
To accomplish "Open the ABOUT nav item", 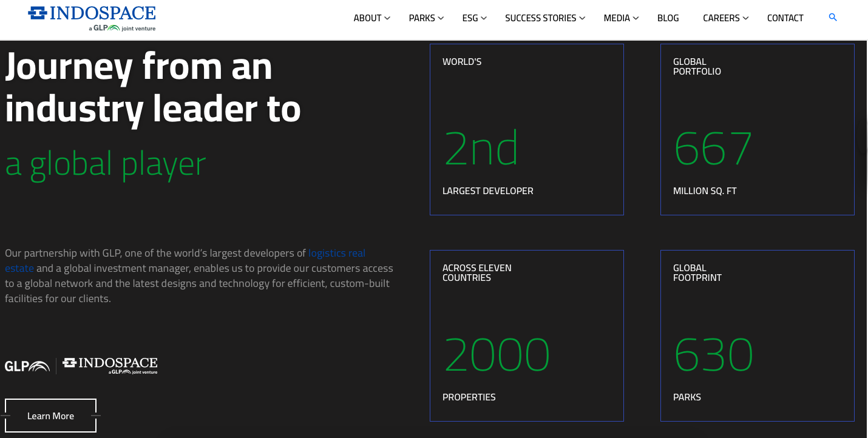I will pos(367,18).
